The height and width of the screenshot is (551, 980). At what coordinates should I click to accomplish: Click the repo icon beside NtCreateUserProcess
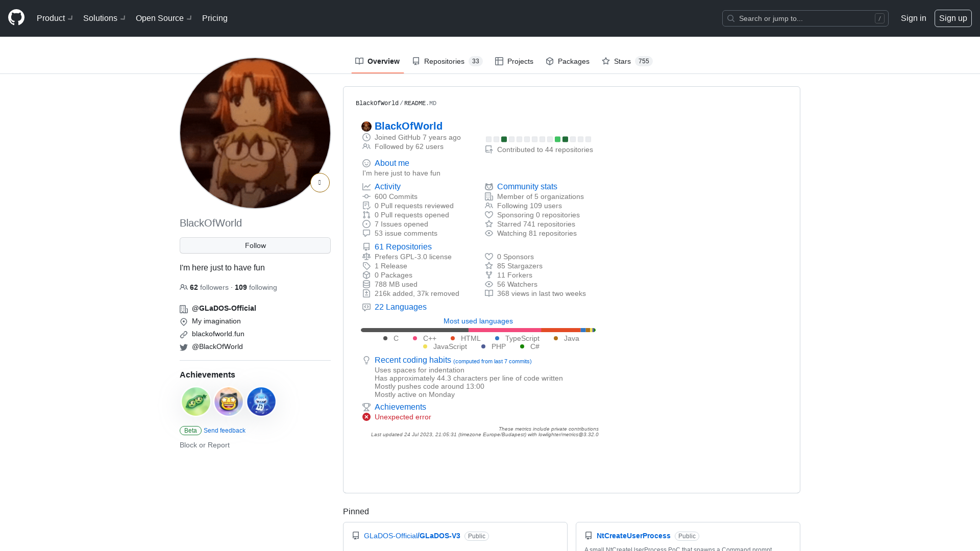[x=589, y=536]
